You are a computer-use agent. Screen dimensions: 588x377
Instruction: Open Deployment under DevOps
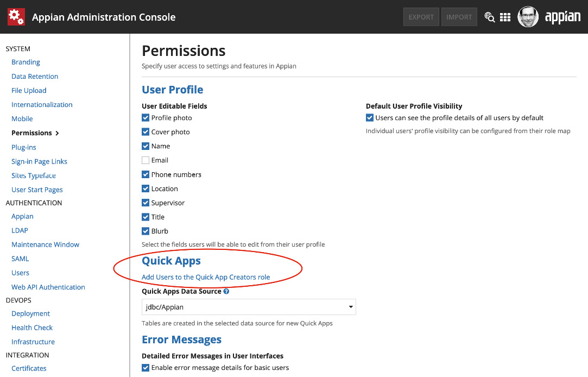click(31, 313)
